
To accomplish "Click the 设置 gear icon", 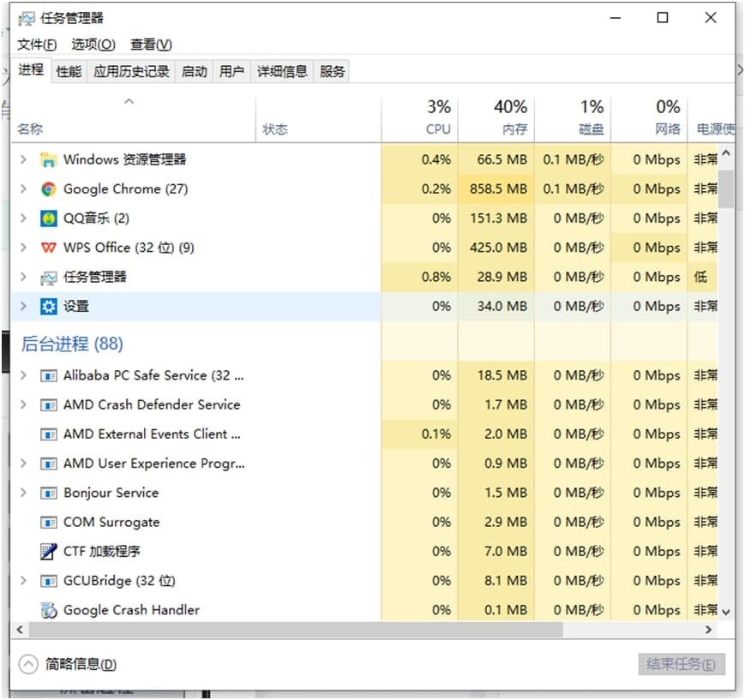I will [x=49, y=307].
